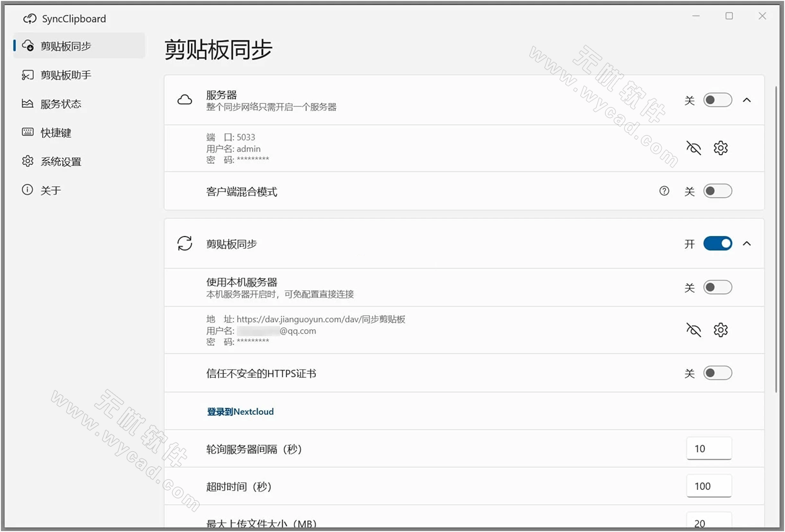Disable the 剪贴板同步 toggle
The image size is (785, 532).
coord(717,243)
